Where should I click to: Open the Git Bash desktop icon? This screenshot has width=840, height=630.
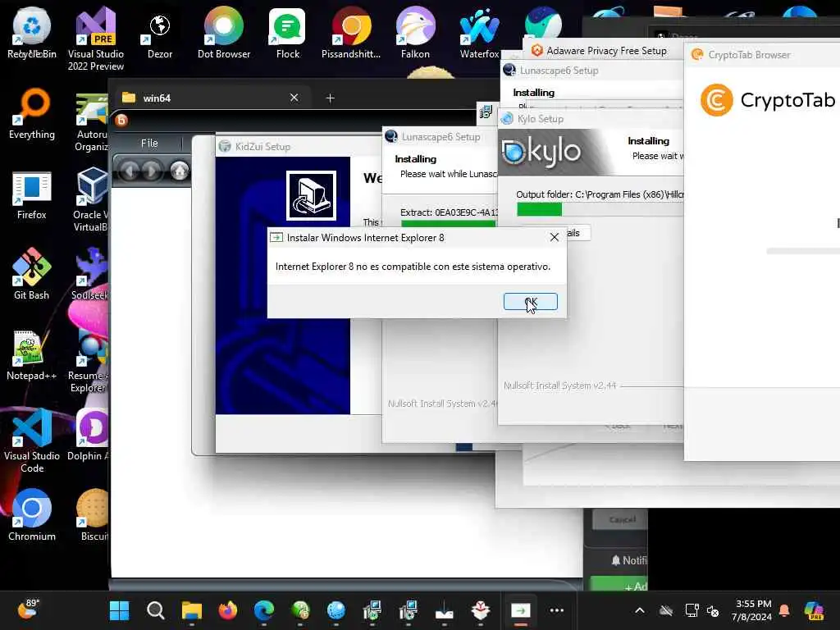coord(32,274)
